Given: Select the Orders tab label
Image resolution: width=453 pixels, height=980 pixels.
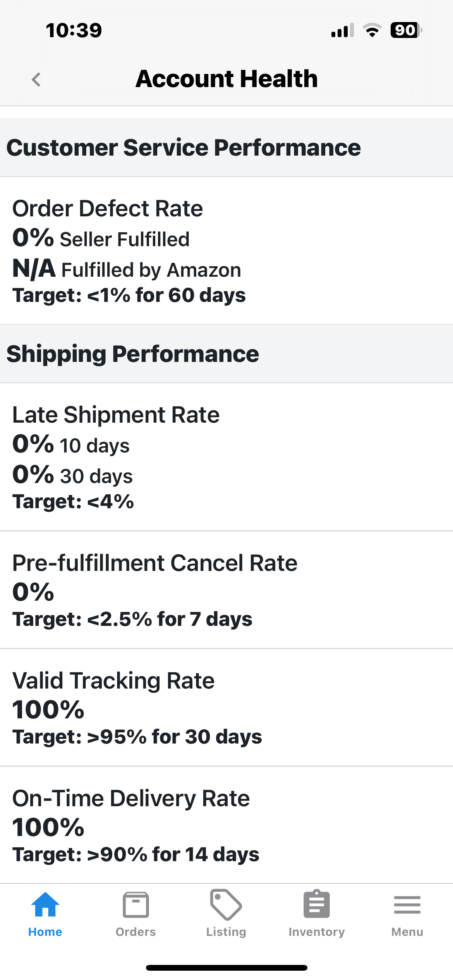Looking at the screenshot, I should click(x=136, y=932).
